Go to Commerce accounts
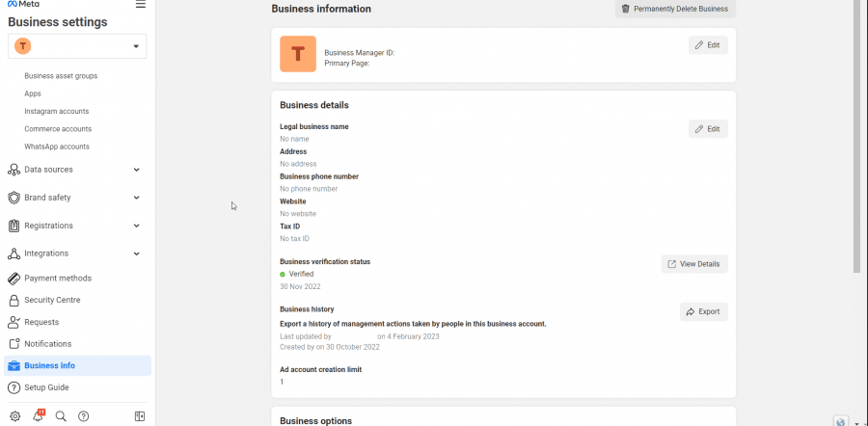Viewport: 868px width, 426px height. point(58,129)
